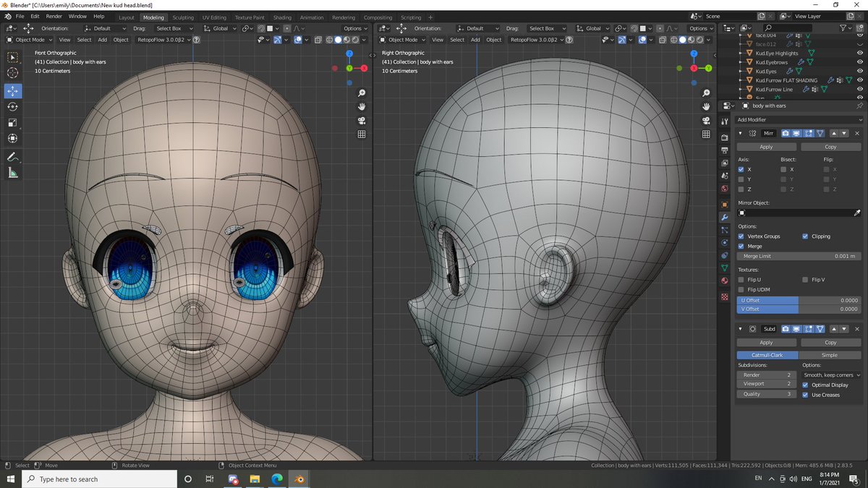Click Apply on the Mirror modifier
The height and width of the screenshot is (488, 868).
[766, 147]
